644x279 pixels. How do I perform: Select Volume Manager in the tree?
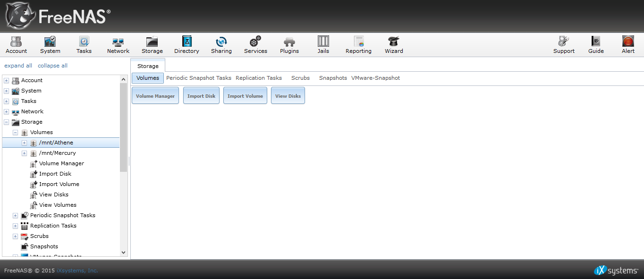point(61,164)
